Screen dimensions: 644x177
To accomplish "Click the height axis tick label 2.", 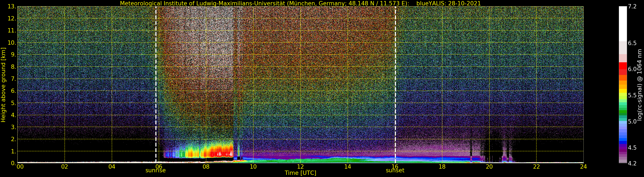I will [14, 139].
